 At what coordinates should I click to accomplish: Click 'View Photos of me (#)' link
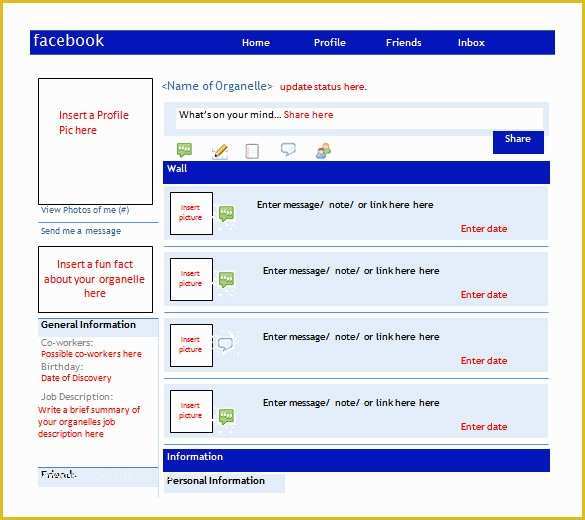tap(85, 210)
